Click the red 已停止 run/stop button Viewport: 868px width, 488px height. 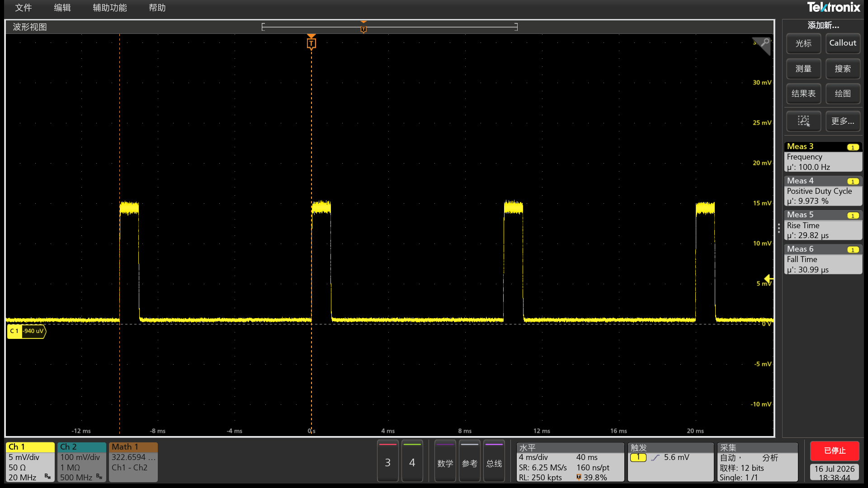click(835, 450)
